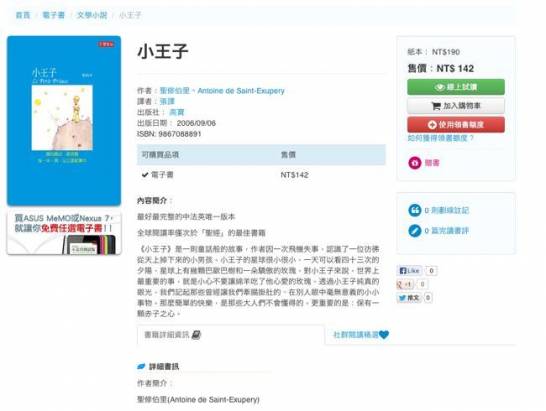The height and width of the screenshot is (411, 546).
Task: Click the blue quote highlights icon
Action: tap(414, 210)
